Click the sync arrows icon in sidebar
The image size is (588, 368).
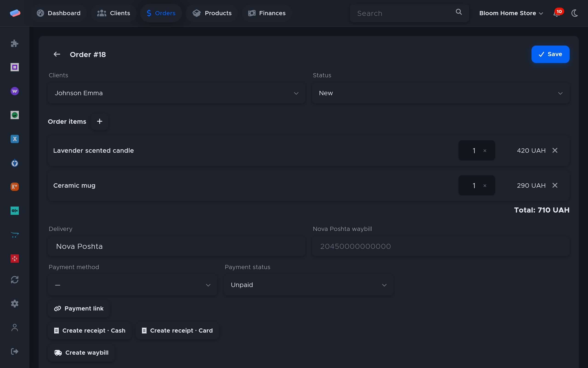coord(14,280)
